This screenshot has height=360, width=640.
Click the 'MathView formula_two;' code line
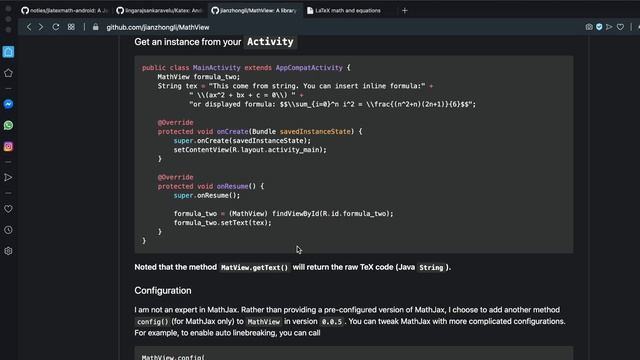199,77
